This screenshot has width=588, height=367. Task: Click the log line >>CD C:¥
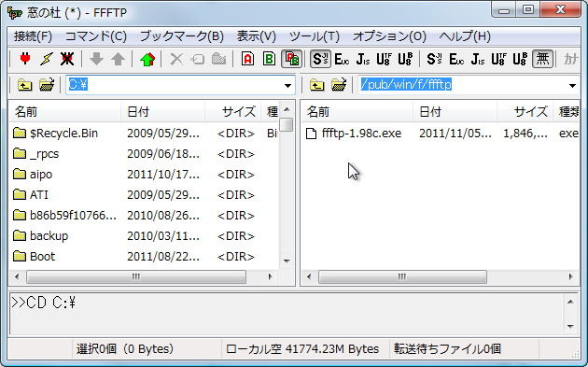point(44,303)
